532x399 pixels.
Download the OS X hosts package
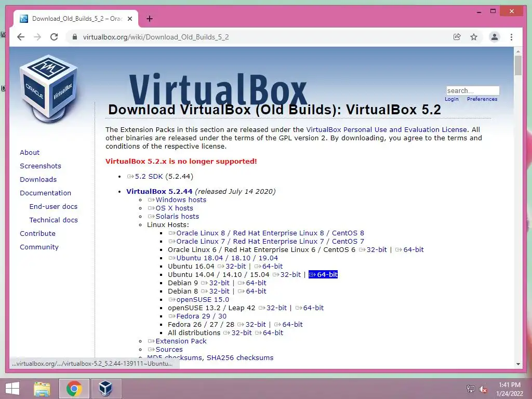[170, 208]
